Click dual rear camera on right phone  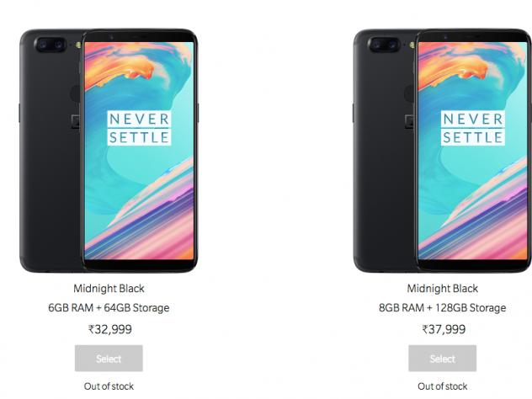[384, 45]
